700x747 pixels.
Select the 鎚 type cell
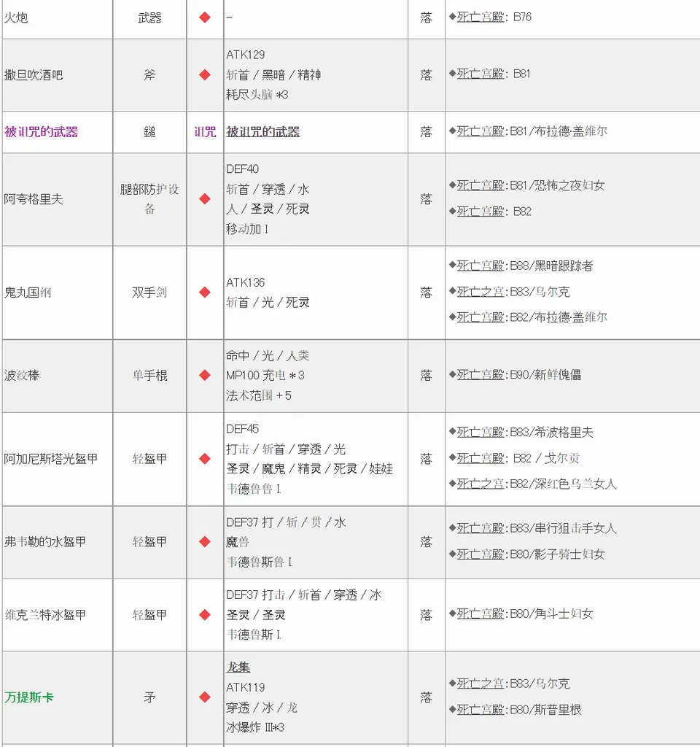149,132
